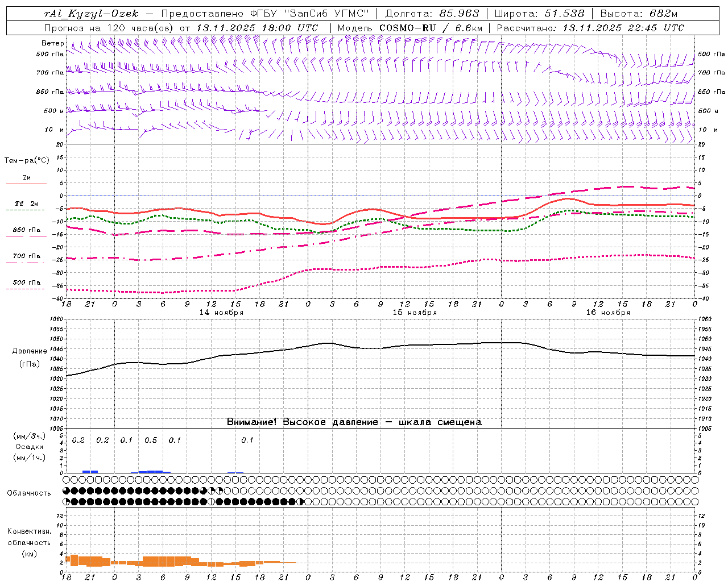The height and width of the screenshot is (582, 728).
Task: Select the Конвективн. облачность label
Action: 29,537
